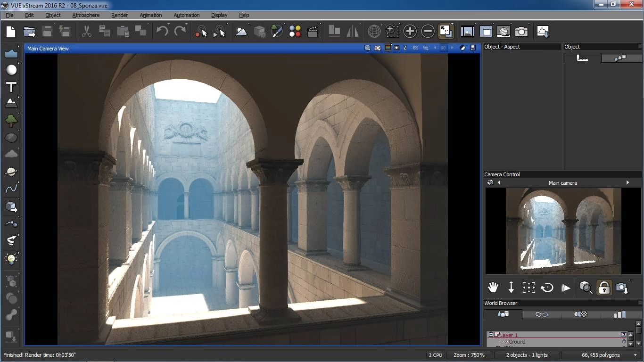The height and width of the screenshot is (362, 644).
Task: Click the vertical move arrows camera tool
Action: [x=511, y=288]
